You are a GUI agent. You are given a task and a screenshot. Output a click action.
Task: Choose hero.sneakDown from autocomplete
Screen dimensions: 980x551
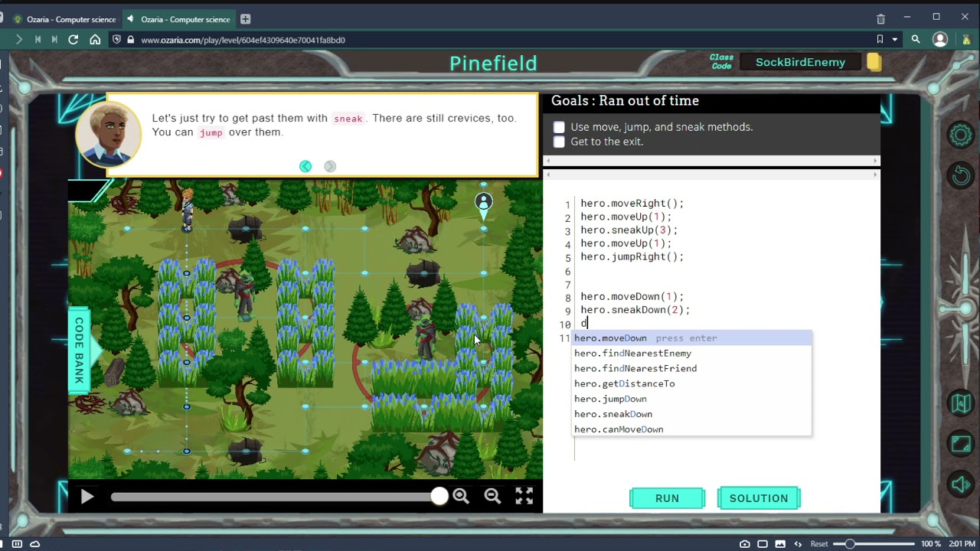[692, 415]
